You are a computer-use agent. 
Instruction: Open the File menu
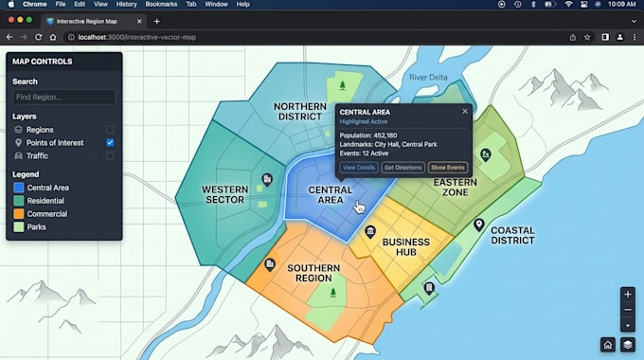(61, 4)
